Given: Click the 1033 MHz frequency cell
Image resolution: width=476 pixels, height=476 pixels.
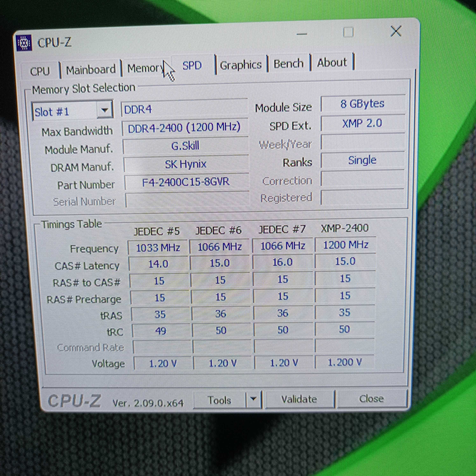Looking at the screenshot, I should click(x=158, y=248).
